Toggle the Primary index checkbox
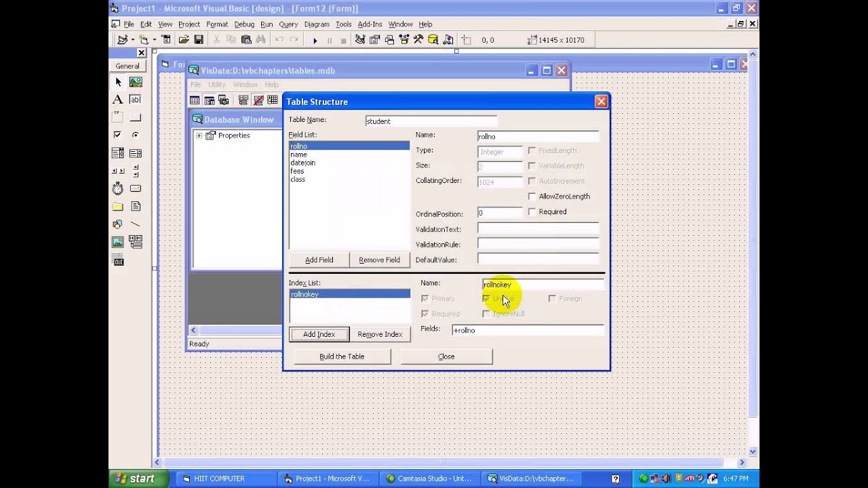Screen dimensions: 868x488 [x=425, y=299]
